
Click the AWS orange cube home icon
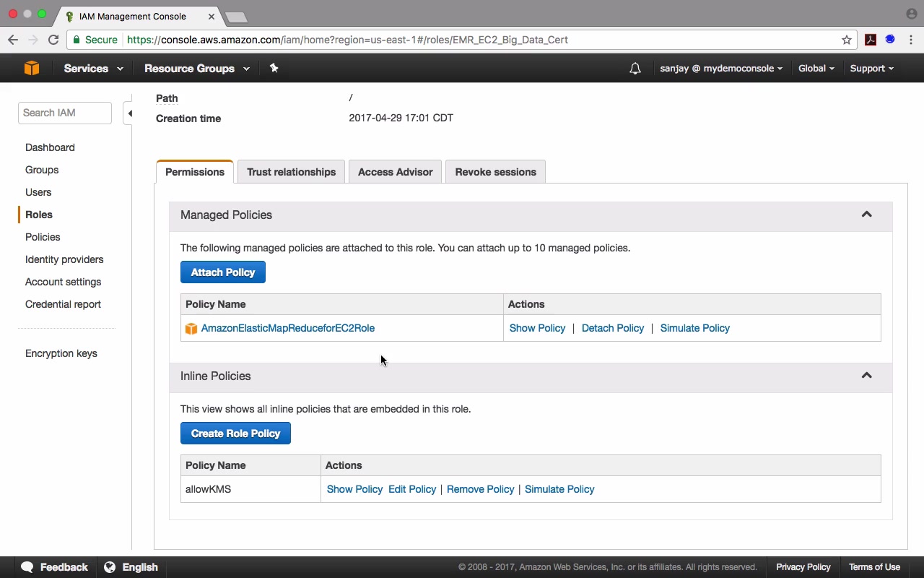(32, 68)
